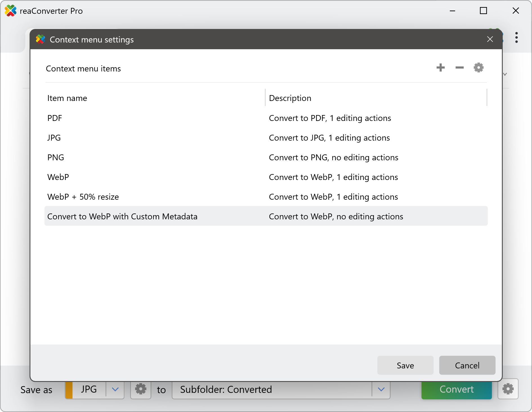Select Convert to WebP with Custom Metadata

coord(122,217)
